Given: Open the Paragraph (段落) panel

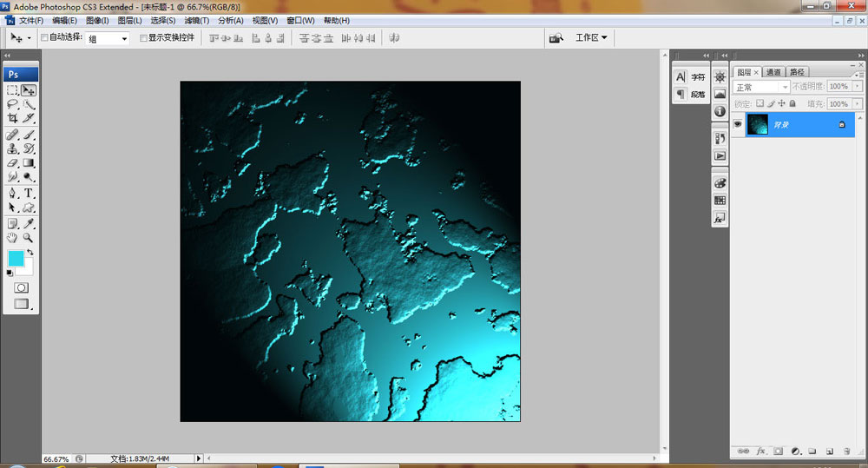Looking at the screenshot, I should coord(690,94).
